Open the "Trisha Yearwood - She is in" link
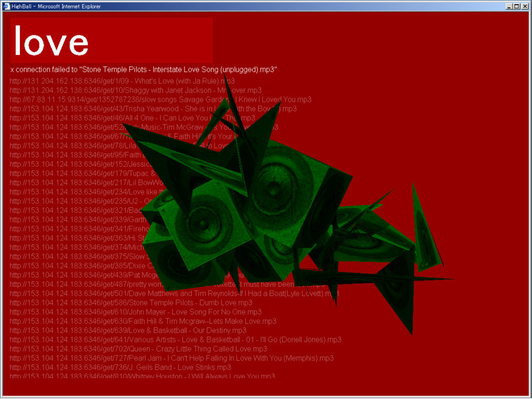 153,109
